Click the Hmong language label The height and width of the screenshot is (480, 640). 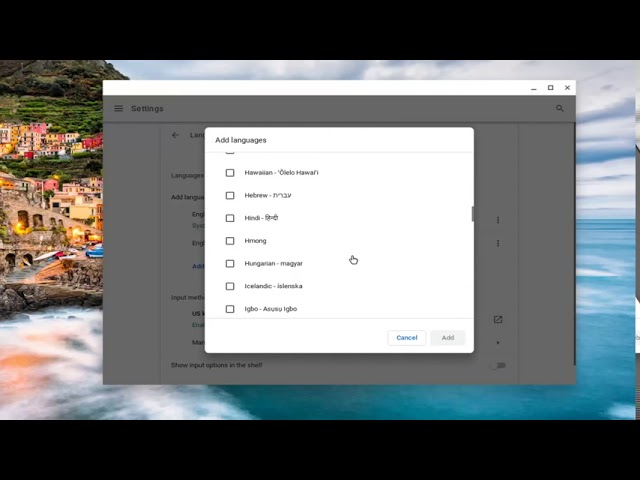coord(256,241)
